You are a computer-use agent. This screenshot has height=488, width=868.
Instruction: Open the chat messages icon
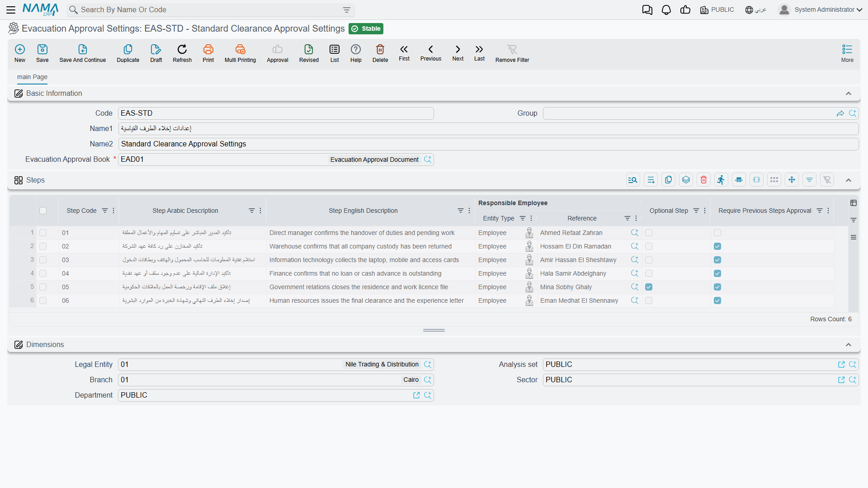click(647, 9)
